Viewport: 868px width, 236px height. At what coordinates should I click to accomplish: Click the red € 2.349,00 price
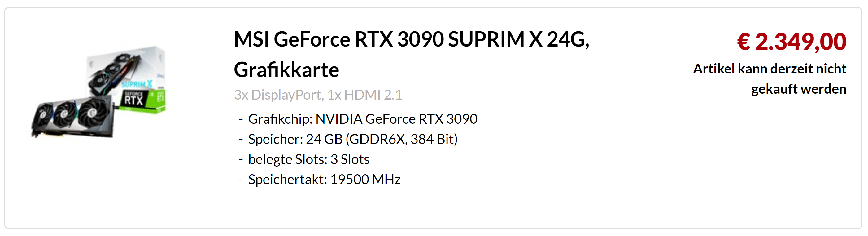[792, 42]
